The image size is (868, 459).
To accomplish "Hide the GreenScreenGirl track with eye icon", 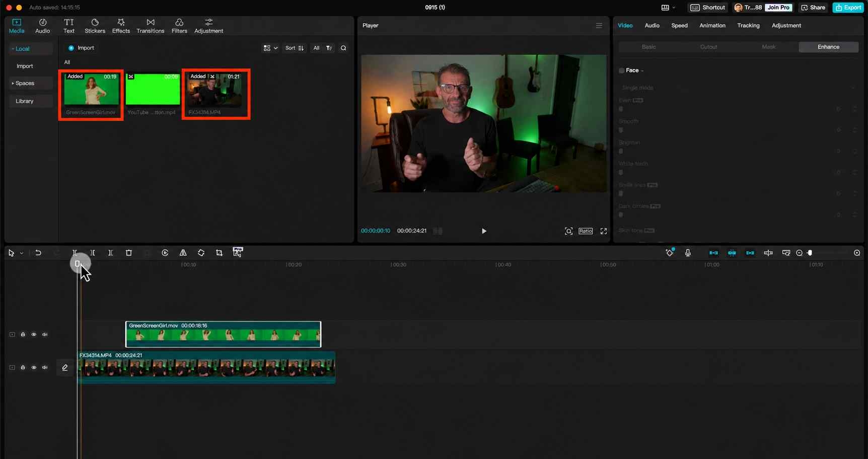I will pyautogui.click(x=34, y=334).
